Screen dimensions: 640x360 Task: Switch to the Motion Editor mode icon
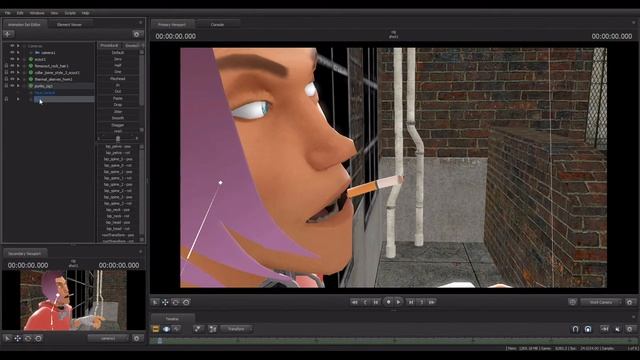pyautogui.click(x=167, y=329)
